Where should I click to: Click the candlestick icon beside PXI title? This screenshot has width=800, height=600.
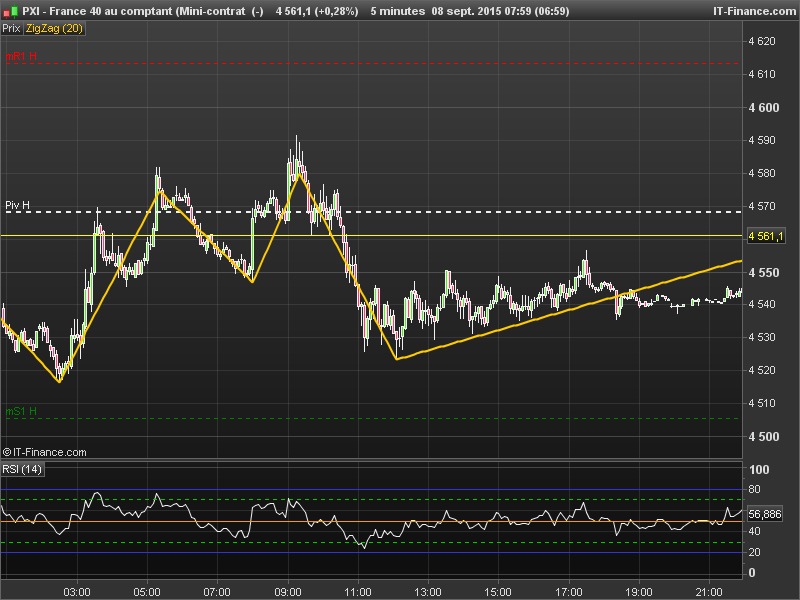10,11
